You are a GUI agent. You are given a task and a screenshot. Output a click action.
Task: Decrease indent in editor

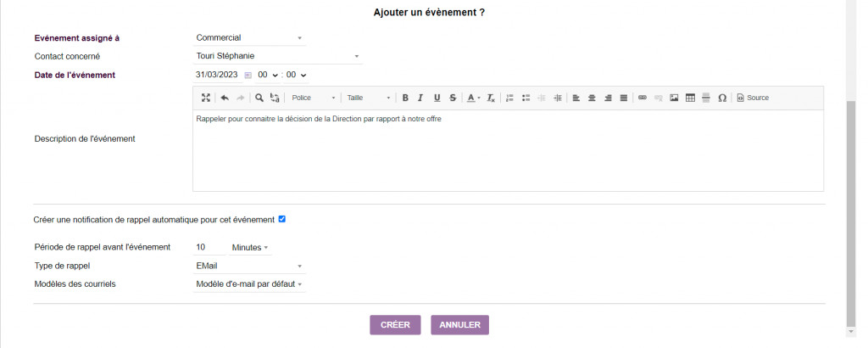pos(542,98)
